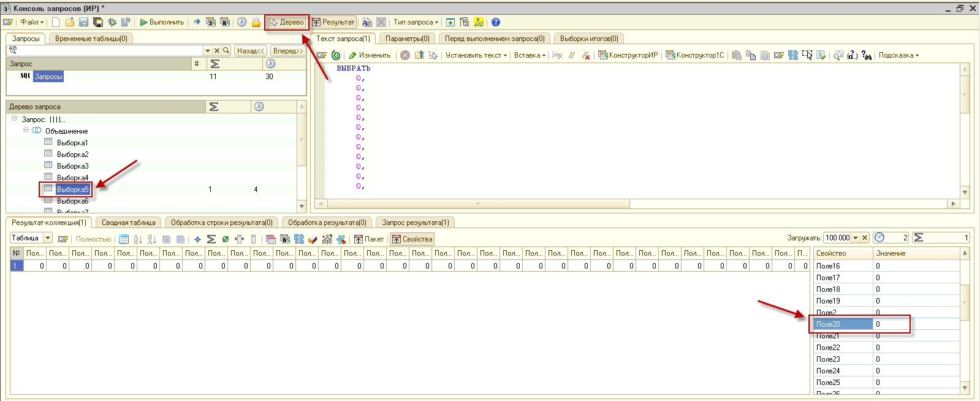
Task: Toggle the Дерево (Tree) panel button
Action: [x=287, y=22]
